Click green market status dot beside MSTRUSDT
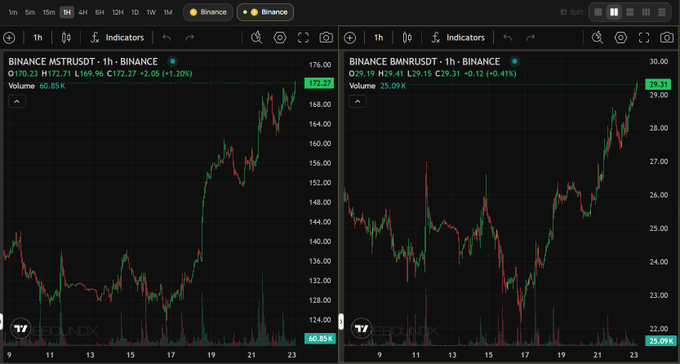680x364 pixels. tap(172, 62)
